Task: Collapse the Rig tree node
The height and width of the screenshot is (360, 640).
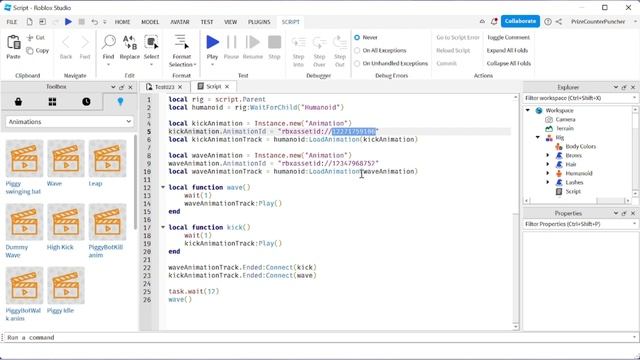Action: 538,138
